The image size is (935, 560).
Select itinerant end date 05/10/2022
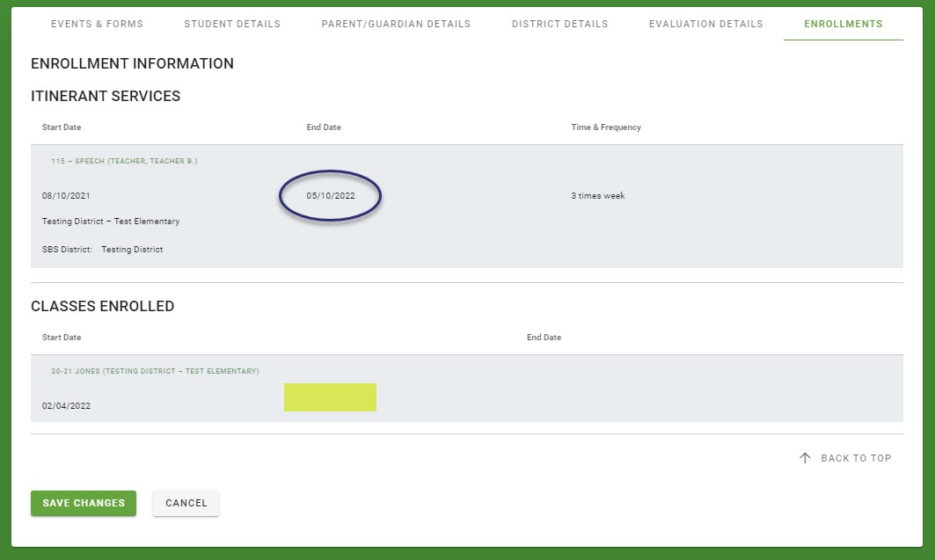click(331, 195)
